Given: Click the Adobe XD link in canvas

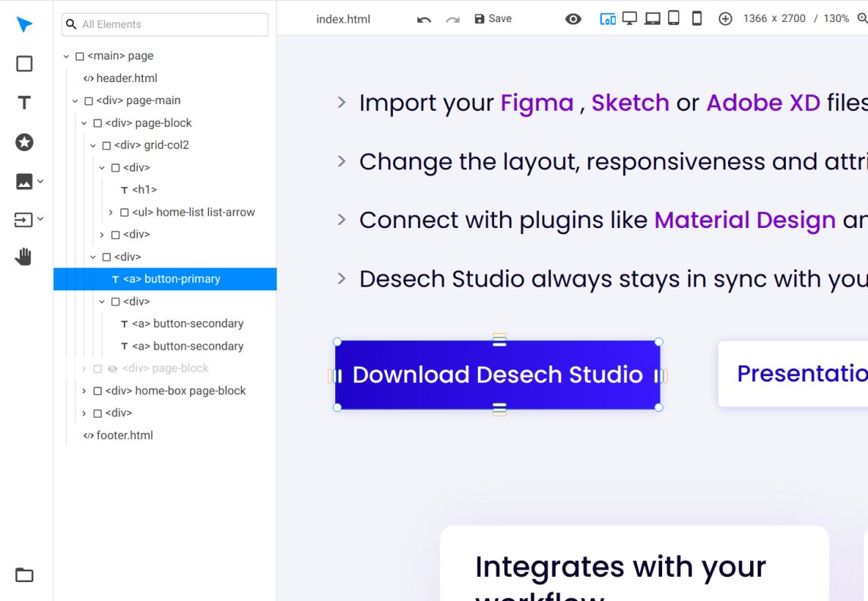Looking at the screenshot, I should coord(763,103).
